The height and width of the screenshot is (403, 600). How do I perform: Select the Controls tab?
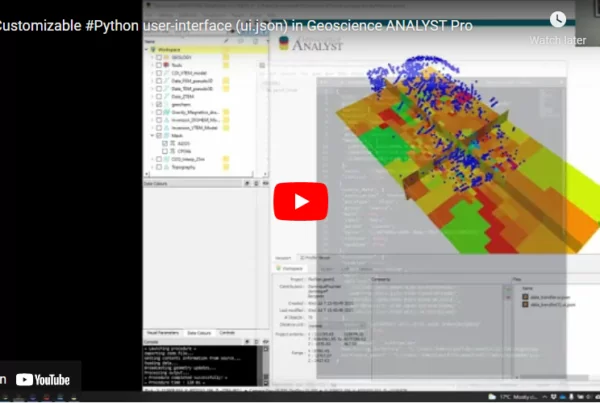click(227, 332)
